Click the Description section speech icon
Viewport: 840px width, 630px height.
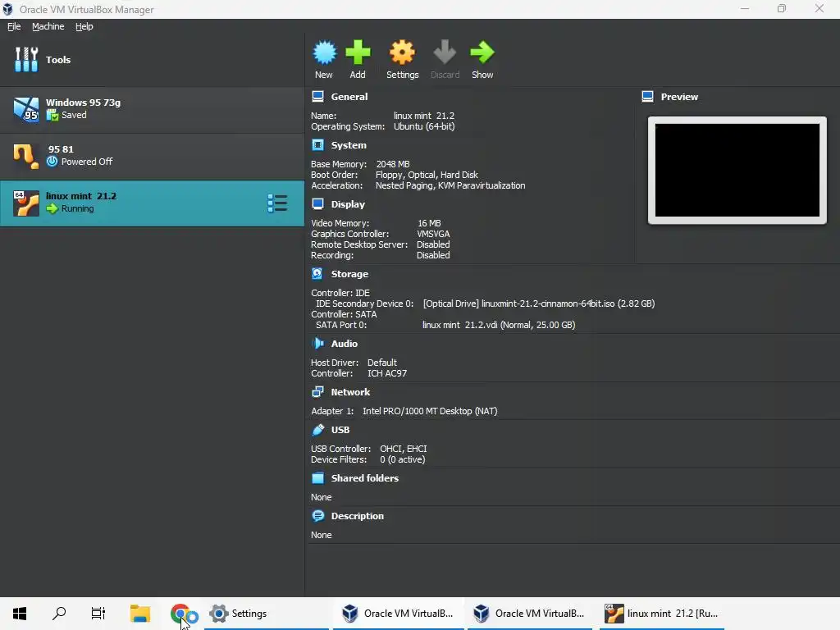[317, 516]
